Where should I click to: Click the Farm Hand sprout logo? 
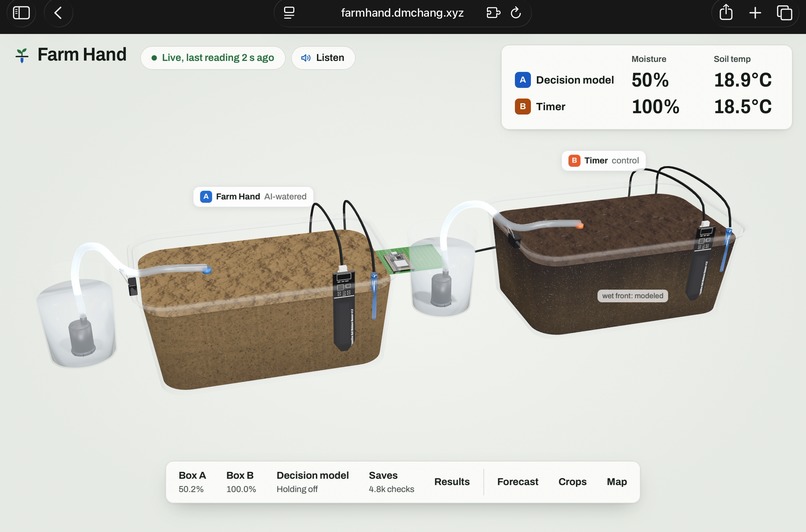click(x=22, y=55)
